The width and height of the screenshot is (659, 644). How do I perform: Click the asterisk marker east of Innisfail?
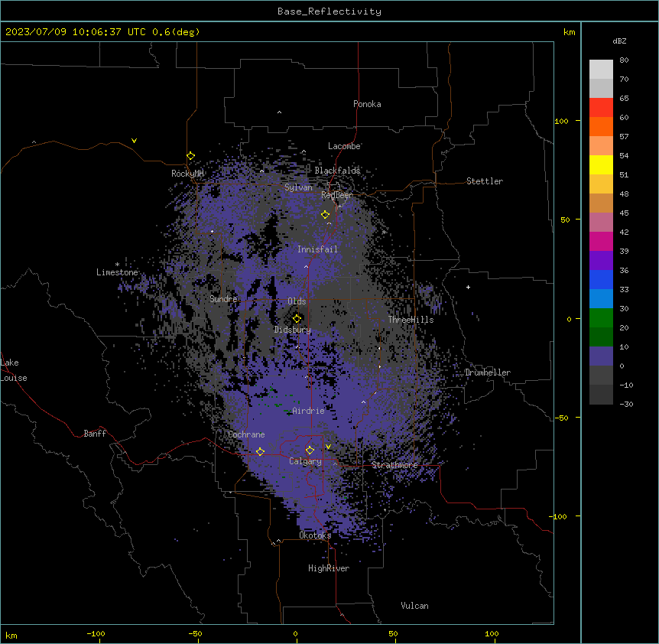tap(384, 232)
